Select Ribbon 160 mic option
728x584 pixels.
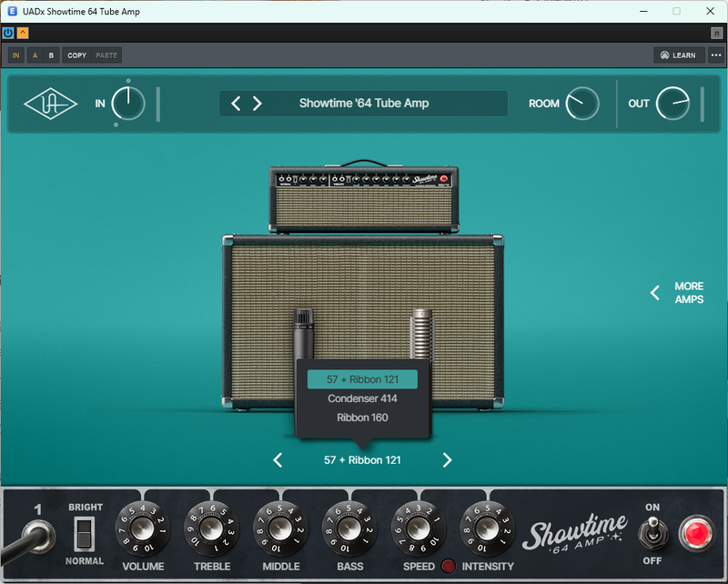[x=362, y=418]
